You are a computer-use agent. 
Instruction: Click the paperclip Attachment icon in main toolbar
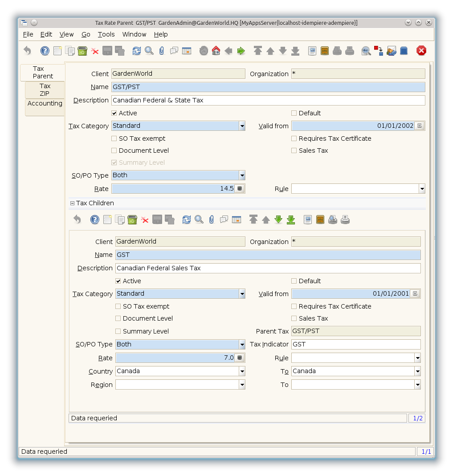(x=162, y=51)
